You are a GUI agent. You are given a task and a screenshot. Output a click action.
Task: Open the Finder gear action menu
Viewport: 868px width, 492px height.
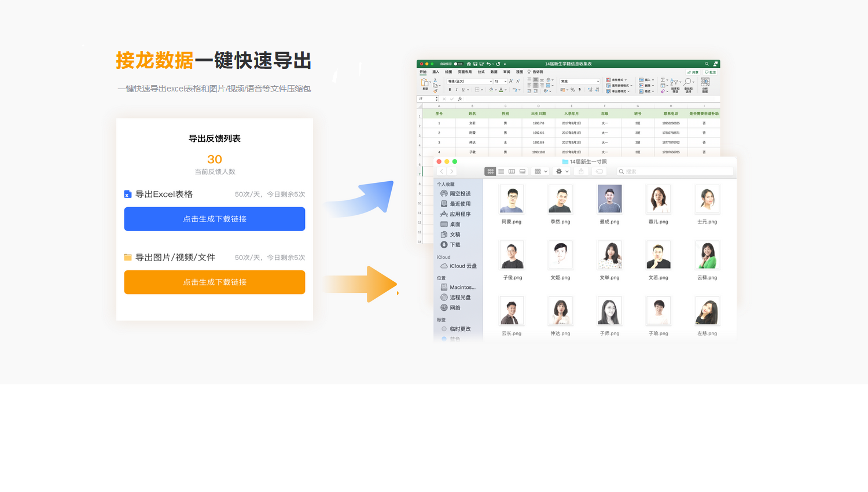(x=562, y=171)
